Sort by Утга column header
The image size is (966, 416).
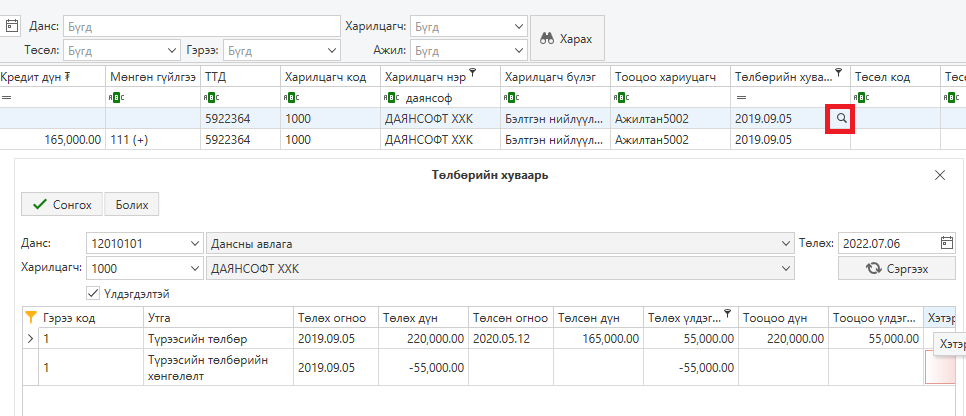[x=218, y=318]
